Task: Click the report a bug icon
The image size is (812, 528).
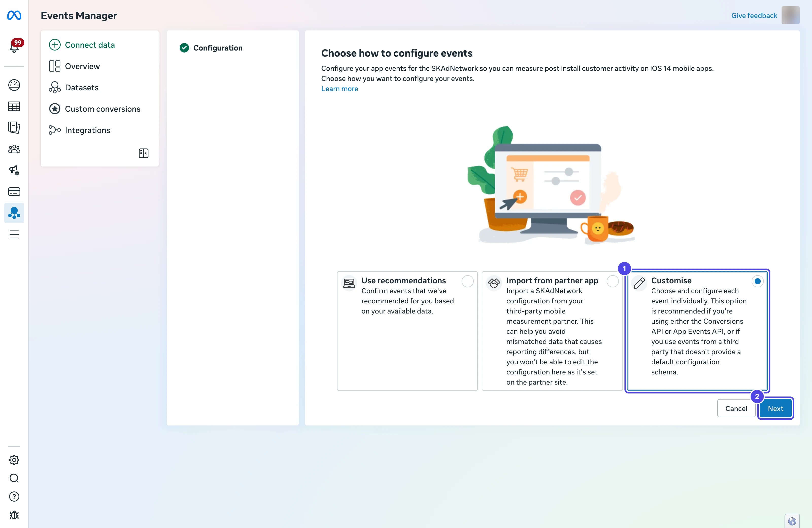Action: pos(14,515)
